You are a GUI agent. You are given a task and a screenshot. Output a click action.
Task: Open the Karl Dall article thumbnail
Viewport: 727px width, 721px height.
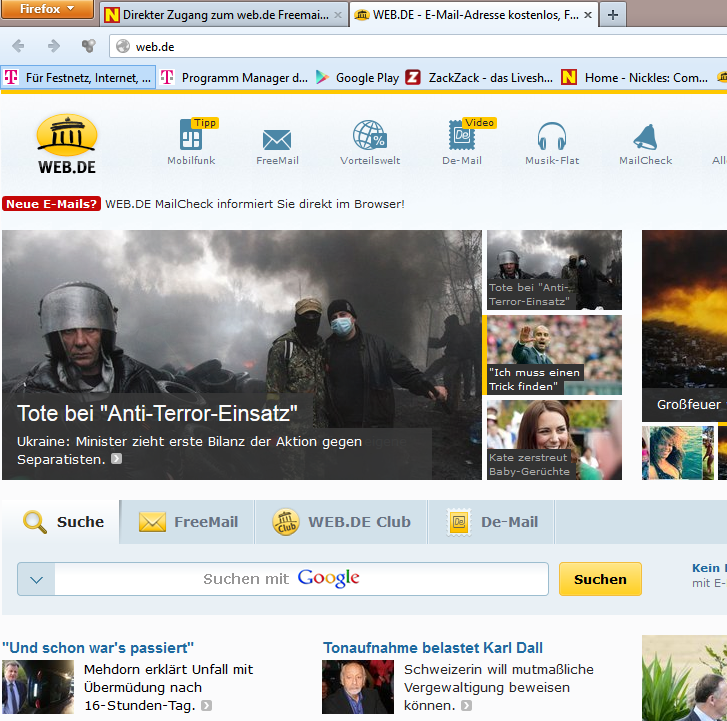tap(358, 687)
